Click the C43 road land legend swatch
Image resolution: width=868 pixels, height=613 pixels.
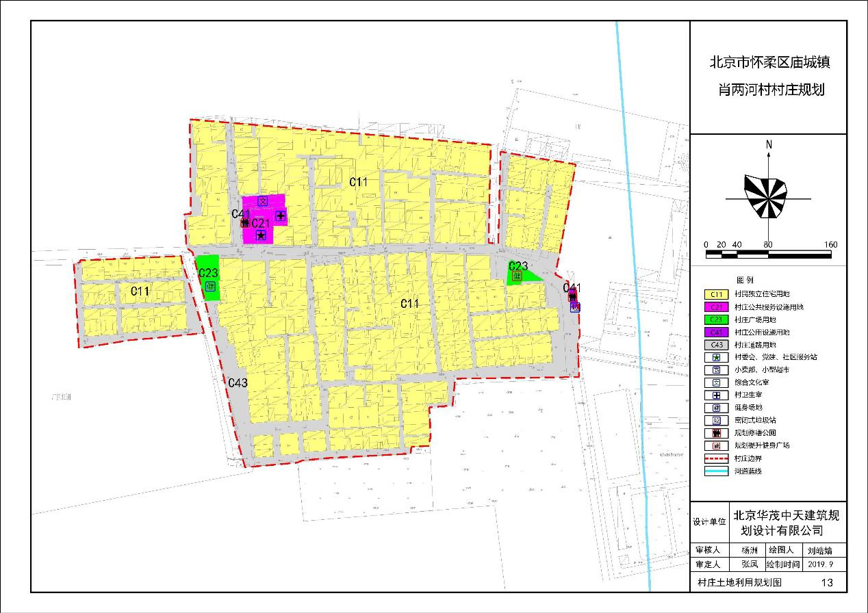717,345
